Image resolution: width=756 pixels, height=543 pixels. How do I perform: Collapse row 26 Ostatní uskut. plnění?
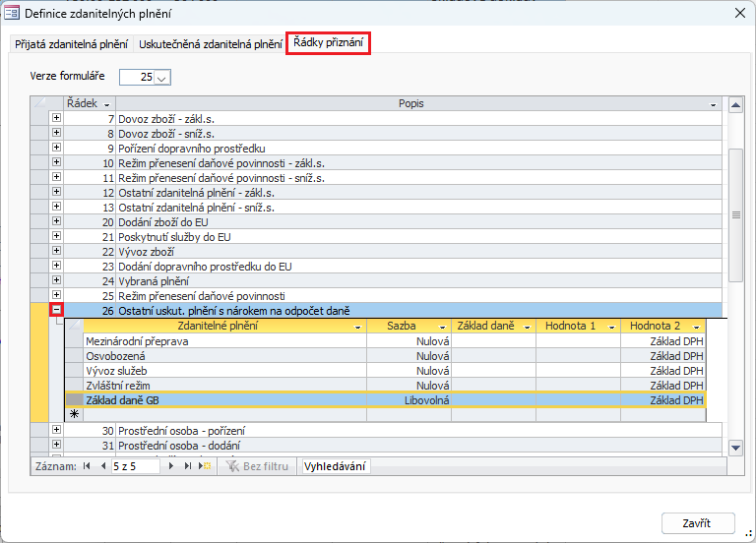[x=56, y=311]
